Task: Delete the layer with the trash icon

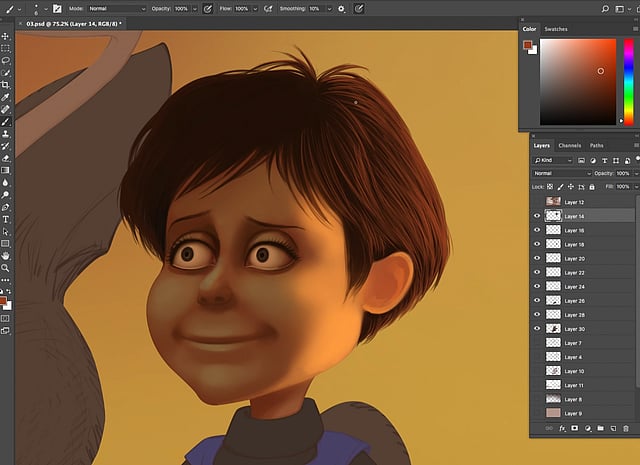Action: point(626,428)
